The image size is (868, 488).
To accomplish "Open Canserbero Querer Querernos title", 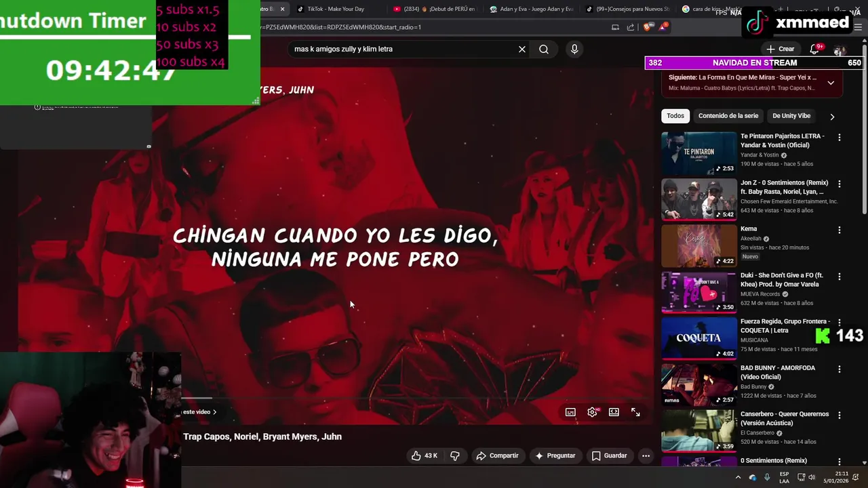I will click(785, 418).
